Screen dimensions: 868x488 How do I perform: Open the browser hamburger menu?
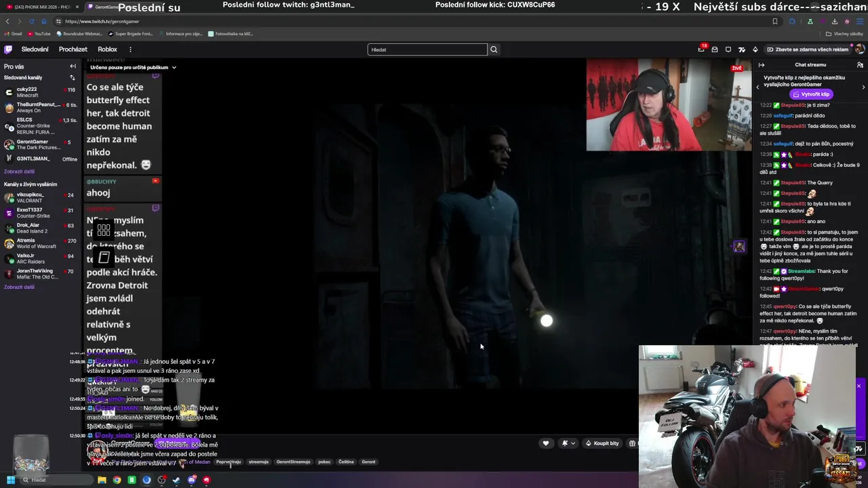[x=860, y=22]
